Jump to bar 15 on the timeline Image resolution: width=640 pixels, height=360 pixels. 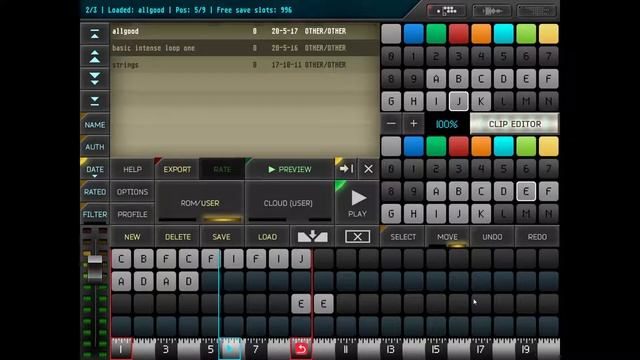pos(436,349)
